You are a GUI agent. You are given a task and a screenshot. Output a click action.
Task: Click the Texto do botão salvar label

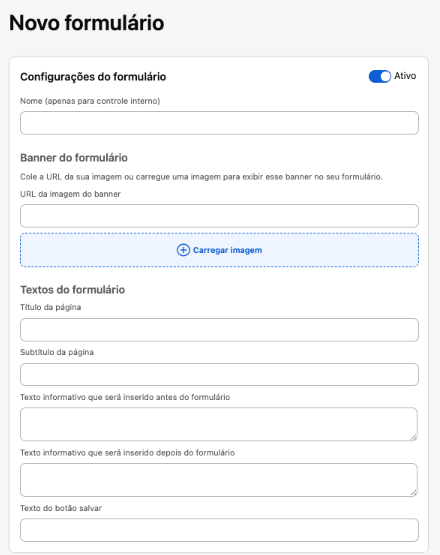[x=61, y=508]
